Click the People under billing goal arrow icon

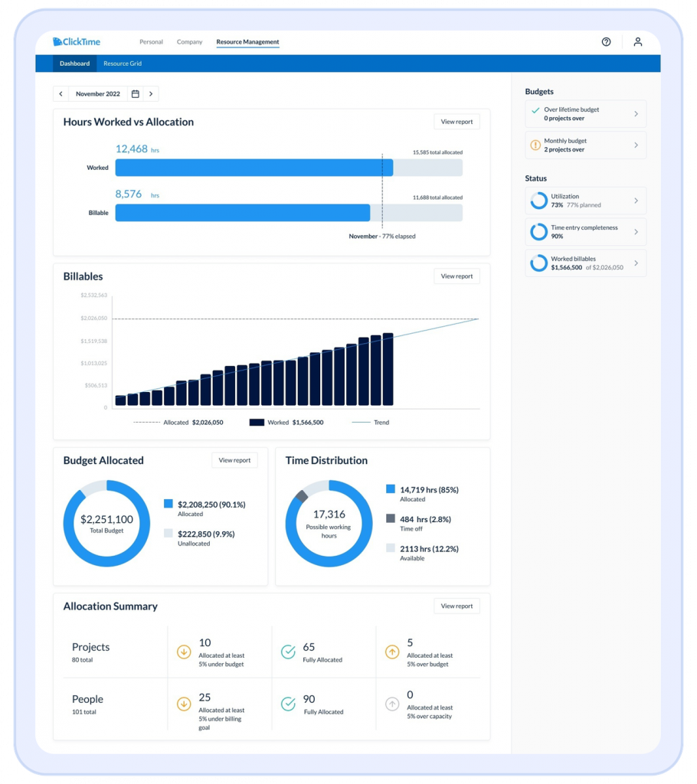click(x=184, y=704)
